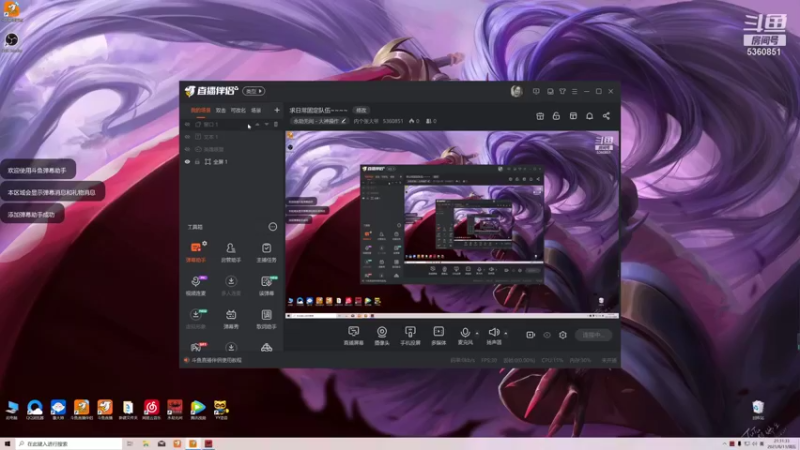Viewport: 800px width, 450px height.
Task: Toggle preview eye icon beside settings gear
Action: pyautogui.click(x=547, y=335)
